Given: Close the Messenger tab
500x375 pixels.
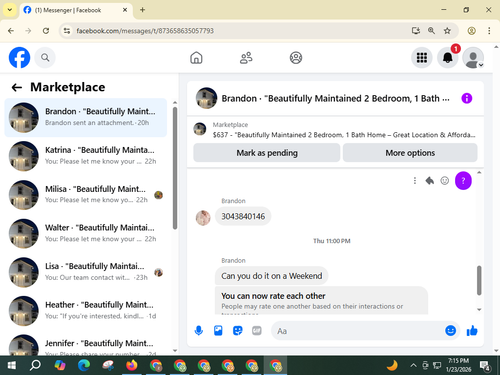Looking at the screenshot, I should coord(125,10).
